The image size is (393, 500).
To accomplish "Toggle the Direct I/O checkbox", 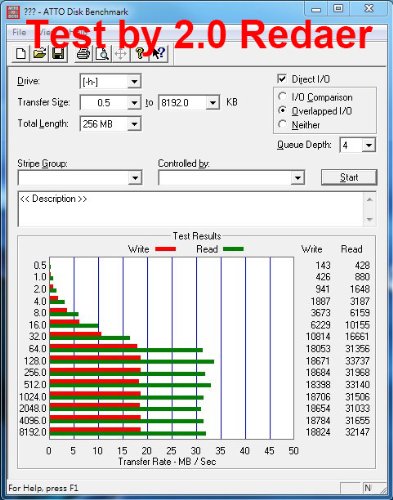I will pos(282,79).
